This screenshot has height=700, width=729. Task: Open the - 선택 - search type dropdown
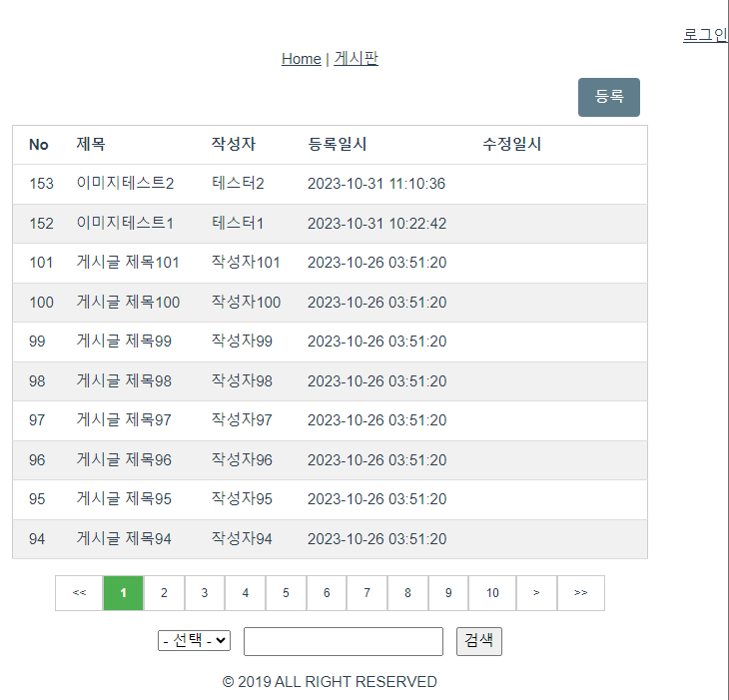(195, 640)
